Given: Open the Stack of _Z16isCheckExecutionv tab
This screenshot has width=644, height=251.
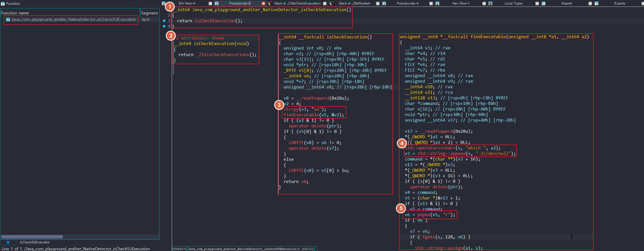Looking at the screenshot, I should click(297, 4).
